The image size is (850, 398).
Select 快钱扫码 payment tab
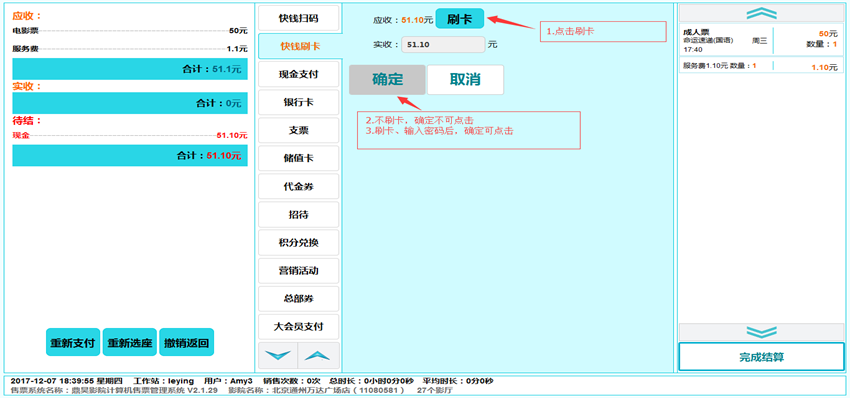pos(299,18)
